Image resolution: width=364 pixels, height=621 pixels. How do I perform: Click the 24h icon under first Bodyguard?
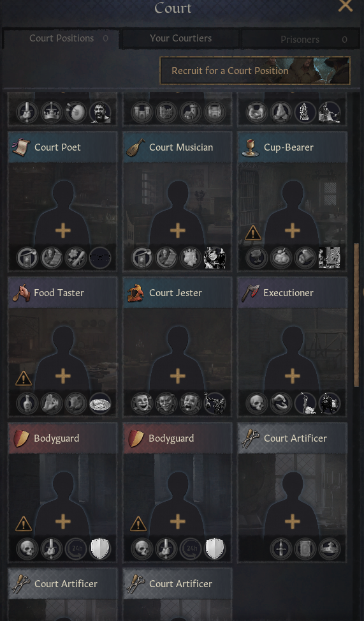click(76, 549)
